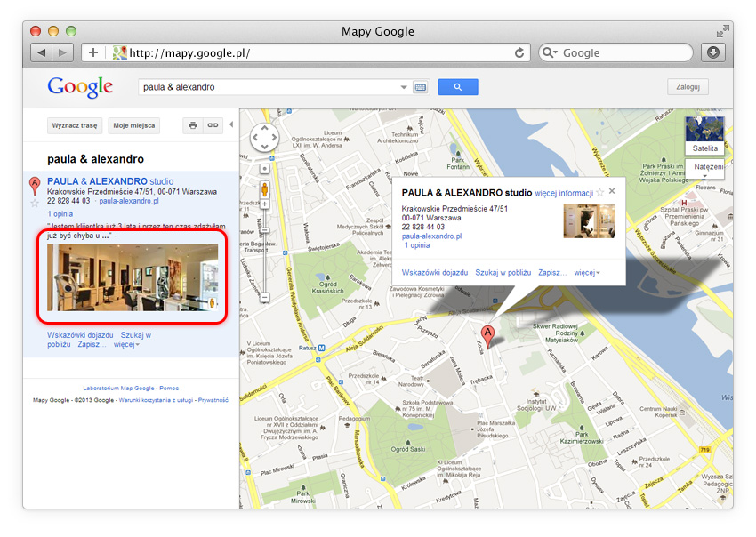756x537 pixels.
Task: Click the pegman on the salon photo
Action: click(x=212, y=302)
